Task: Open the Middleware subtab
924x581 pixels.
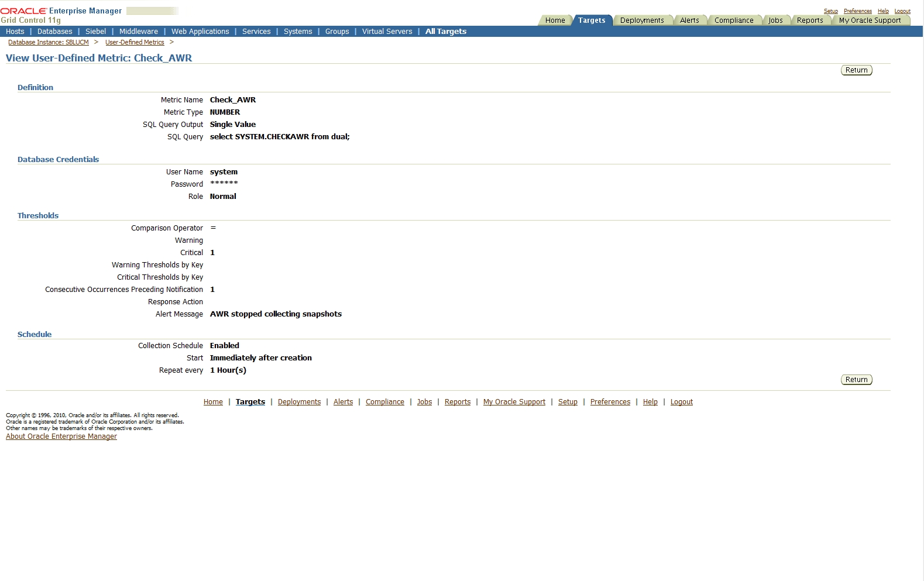Action: [139, 32]
